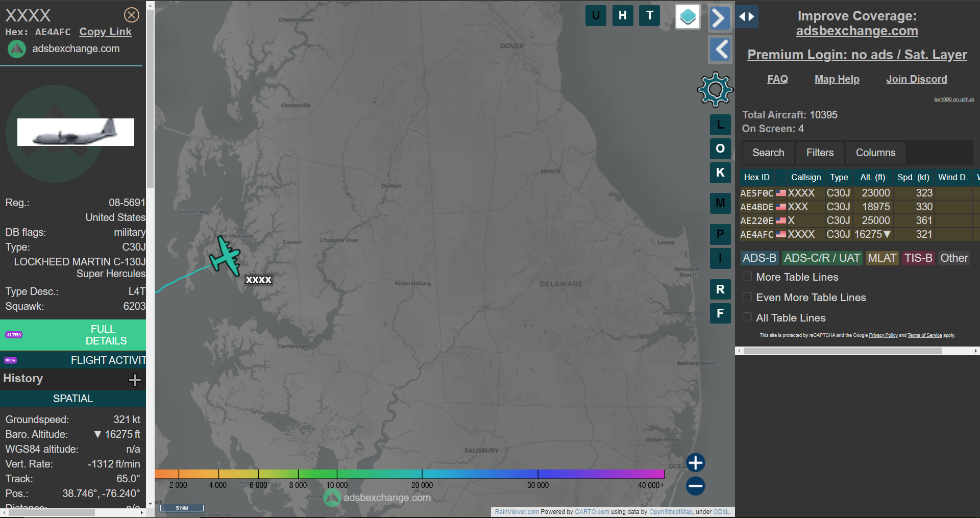Image resolution: width=980 pixels, height=518 pixels.
Task: Click the O map button
Action: [720, 149]
